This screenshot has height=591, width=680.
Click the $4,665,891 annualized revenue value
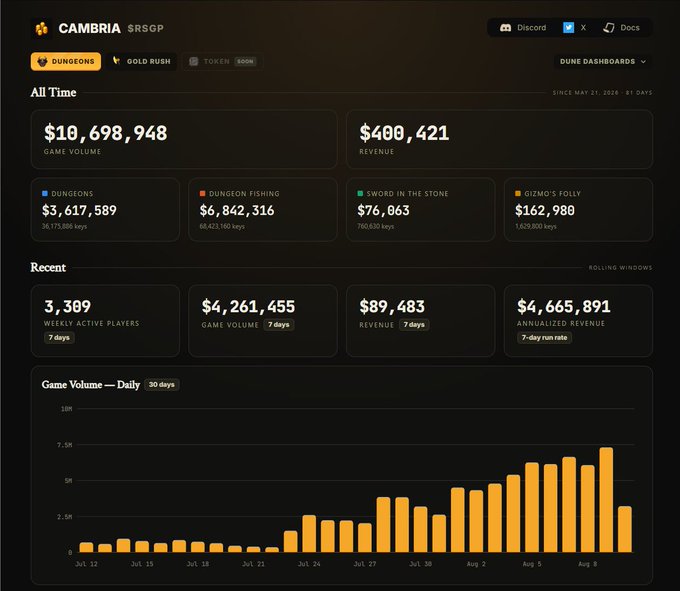(563, 307)
